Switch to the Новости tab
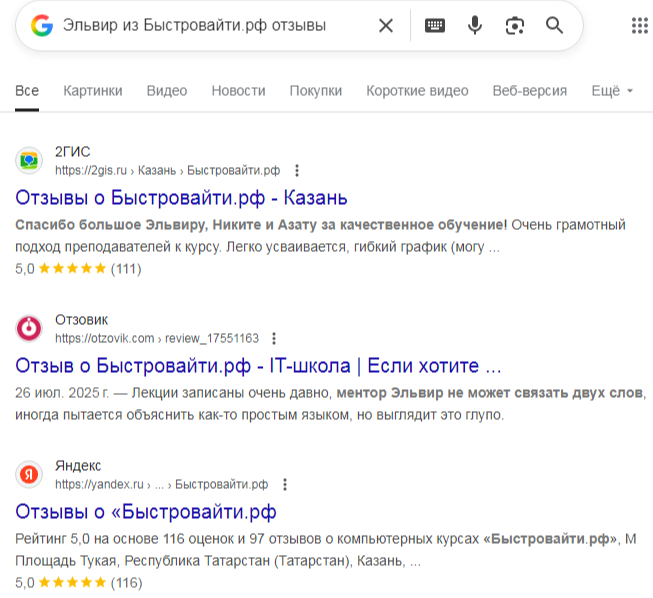Viewport: 653px width, 598px height. (238, 91)
